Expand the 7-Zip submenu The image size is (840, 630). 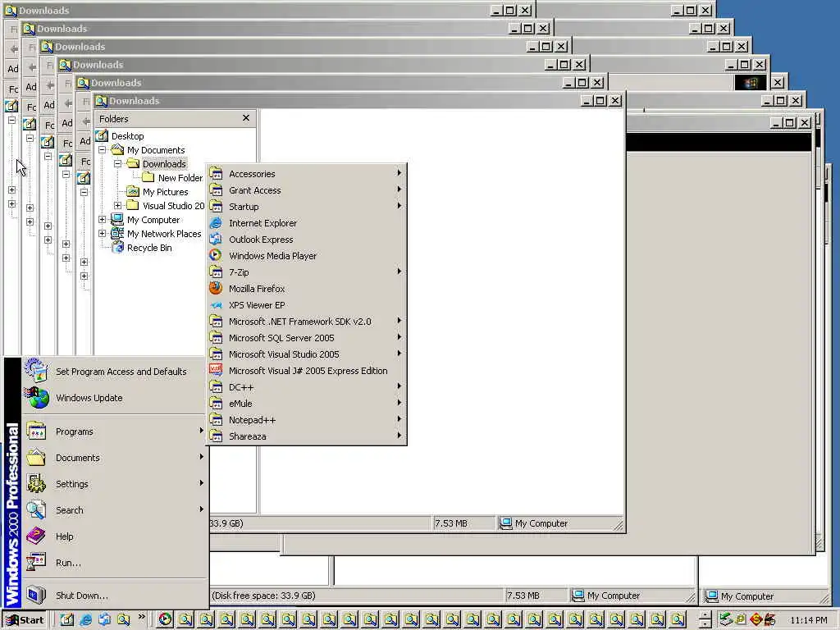click(307, 272)
